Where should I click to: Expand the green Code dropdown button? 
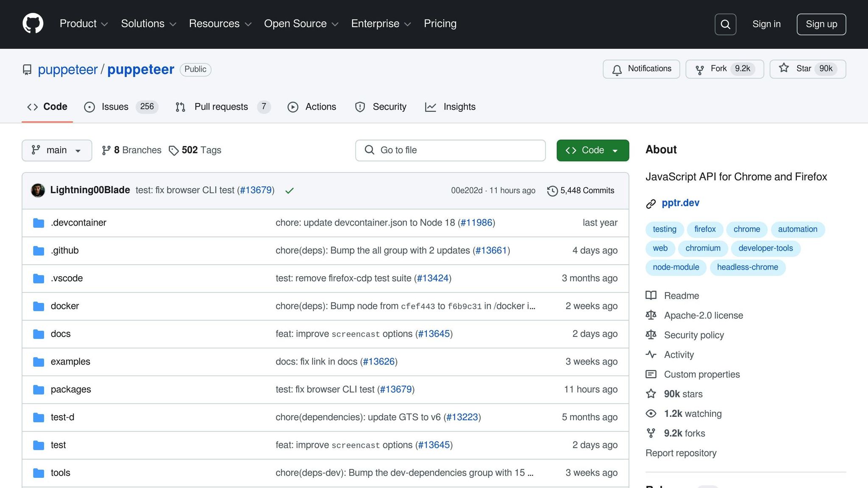[x=593, y=150]
